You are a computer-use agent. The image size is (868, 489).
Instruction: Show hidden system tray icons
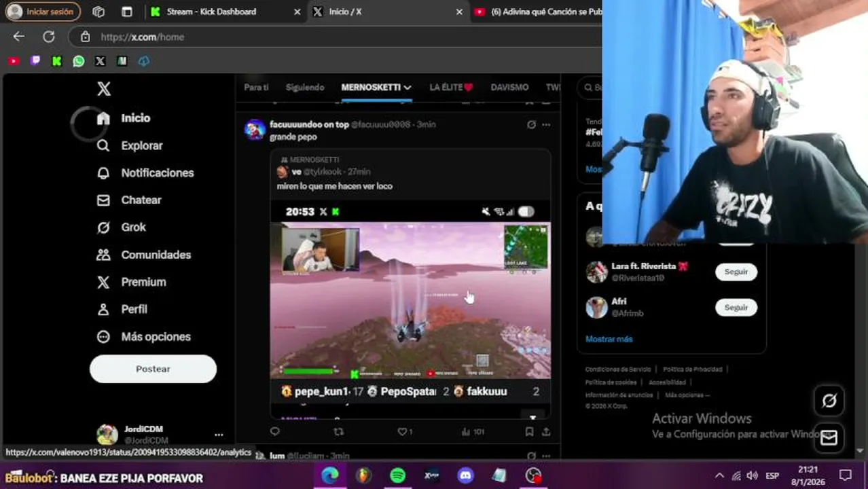pos(719,476)
